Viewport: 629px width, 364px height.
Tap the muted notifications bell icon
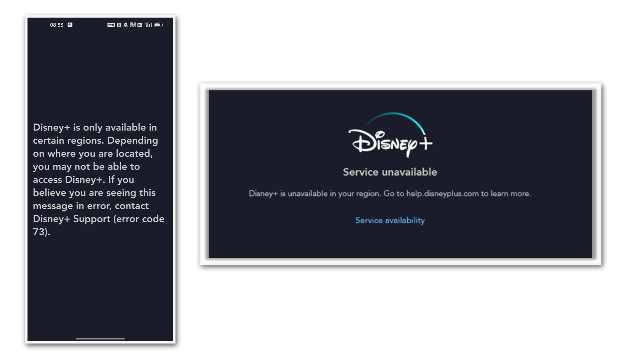point(125,25)
